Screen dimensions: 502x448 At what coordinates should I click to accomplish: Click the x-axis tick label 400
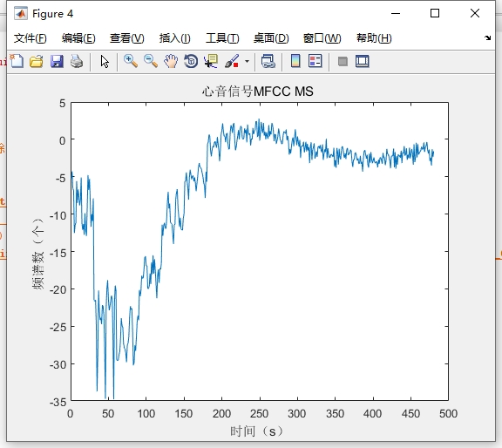pos(373,413)
